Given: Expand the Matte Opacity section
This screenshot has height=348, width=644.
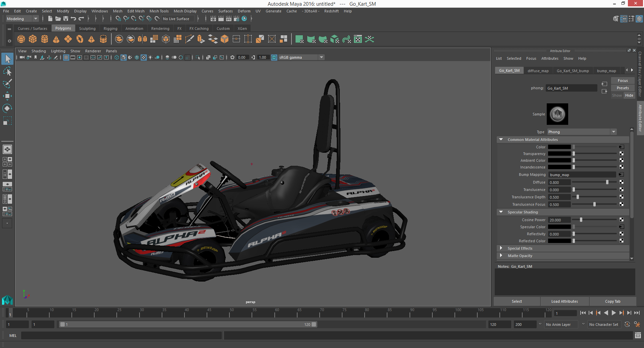Looking at the screenshot, I should (x=501, y=256).
